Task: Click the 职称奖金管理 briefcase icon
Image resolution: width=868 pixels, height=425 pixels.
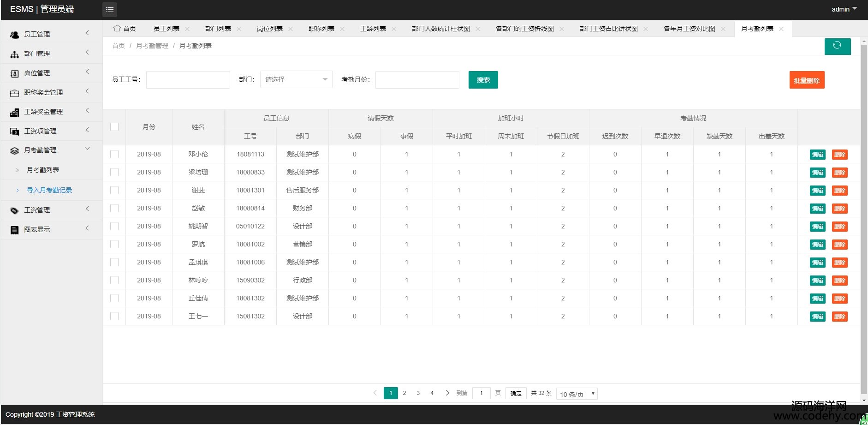Action: click(14, 93)
